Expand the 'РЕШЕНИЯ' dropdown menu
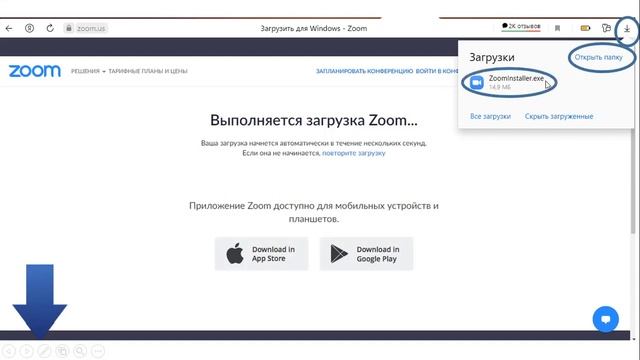 pyautogui.click(x=88, y=71)
